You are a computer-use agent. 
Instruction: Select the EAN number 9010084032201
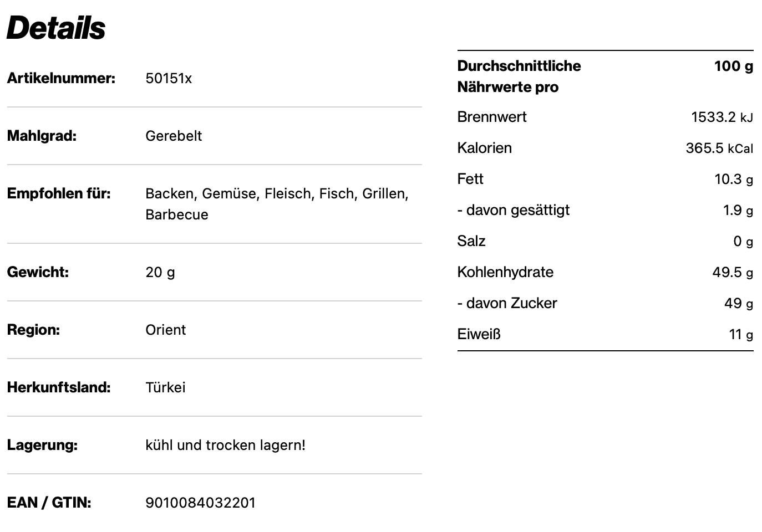(200, 503)
